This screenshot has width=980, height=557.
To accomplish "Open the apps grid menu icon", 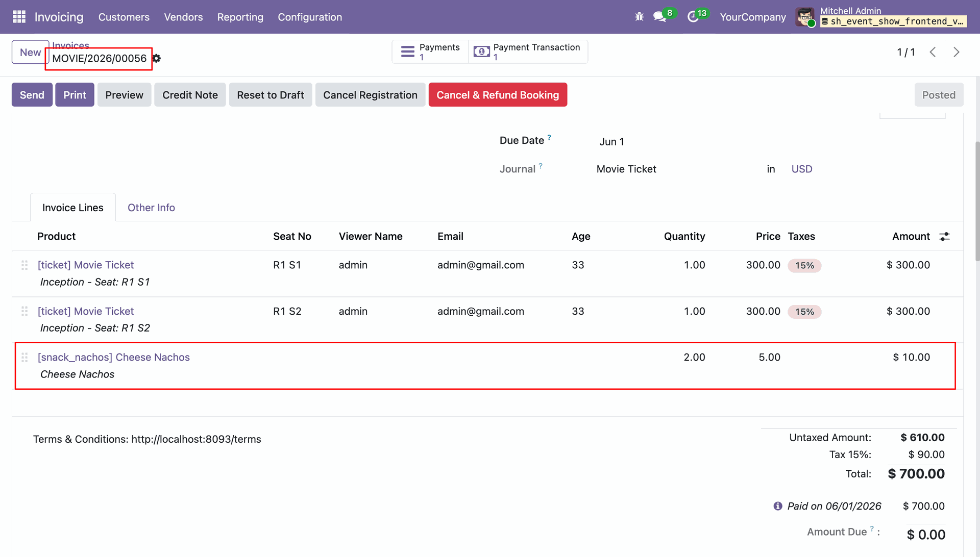I will tap(19, 17).
